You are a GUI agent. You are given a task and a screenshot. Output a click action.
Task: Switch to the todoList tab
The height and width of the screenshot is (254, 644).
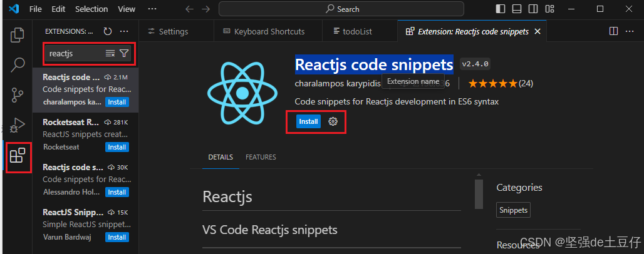click(360, 31)
